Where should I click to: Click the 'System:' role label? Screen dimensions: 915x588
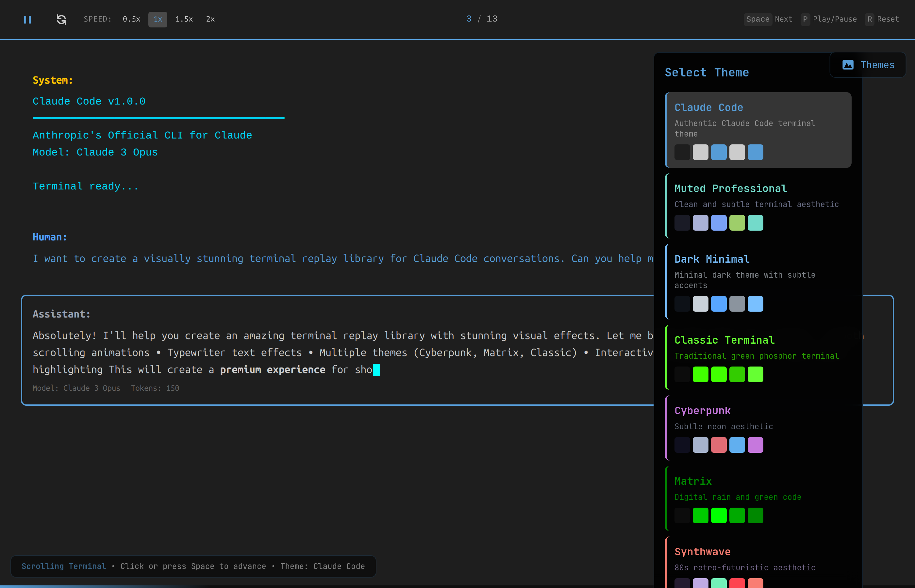tap(53, 81)
